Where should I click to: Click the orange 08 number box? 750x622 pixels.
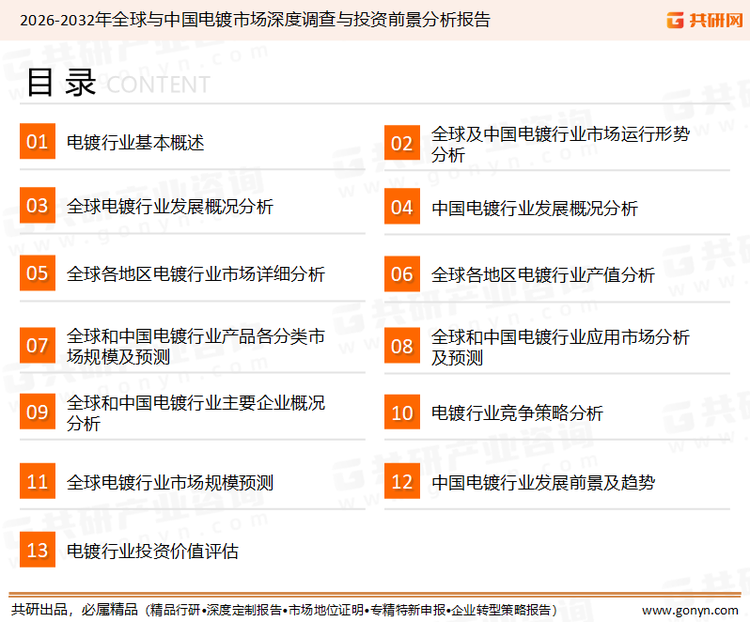[402, 346]
